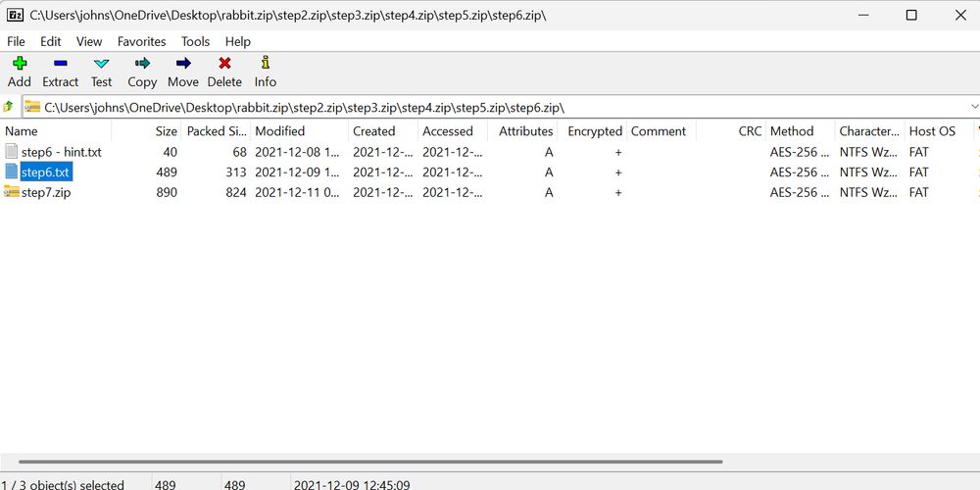Open the View menu
The height and width of the screenshot is (490, 980).
click(x=89, y=42)
